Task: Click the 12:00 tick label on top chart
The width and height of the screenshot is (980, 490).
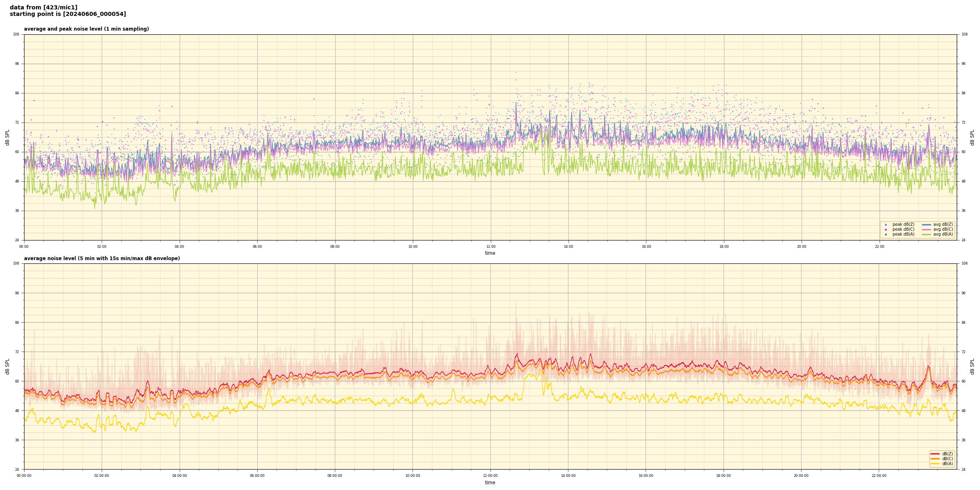Action: click(490, 247)
